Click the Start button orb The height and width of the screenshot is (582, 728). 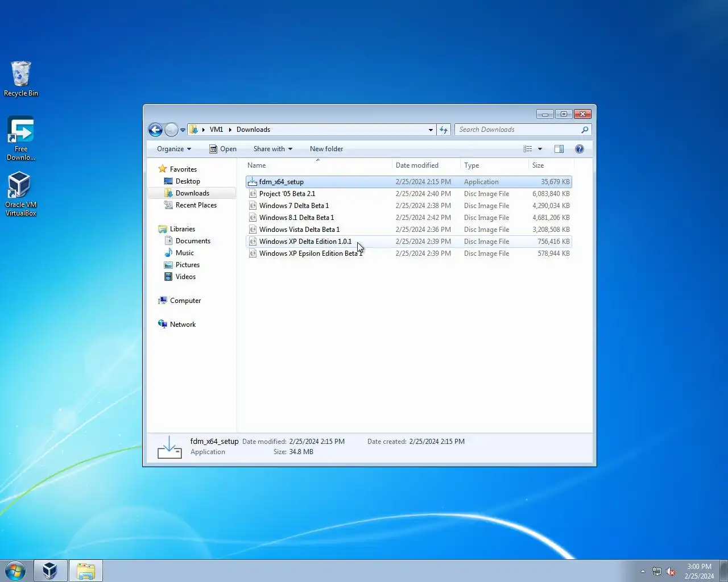[x=15, y=571]
